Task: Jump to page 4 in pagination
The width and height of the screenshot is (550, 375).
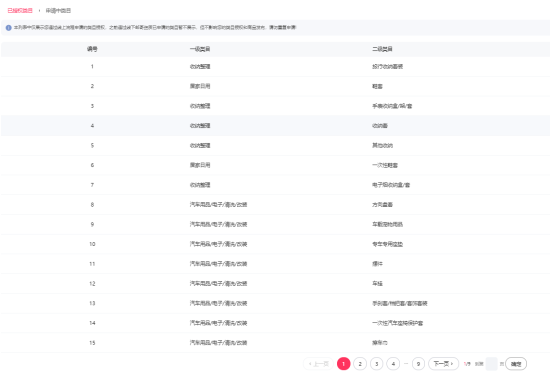Action: (x=393, y=364)
